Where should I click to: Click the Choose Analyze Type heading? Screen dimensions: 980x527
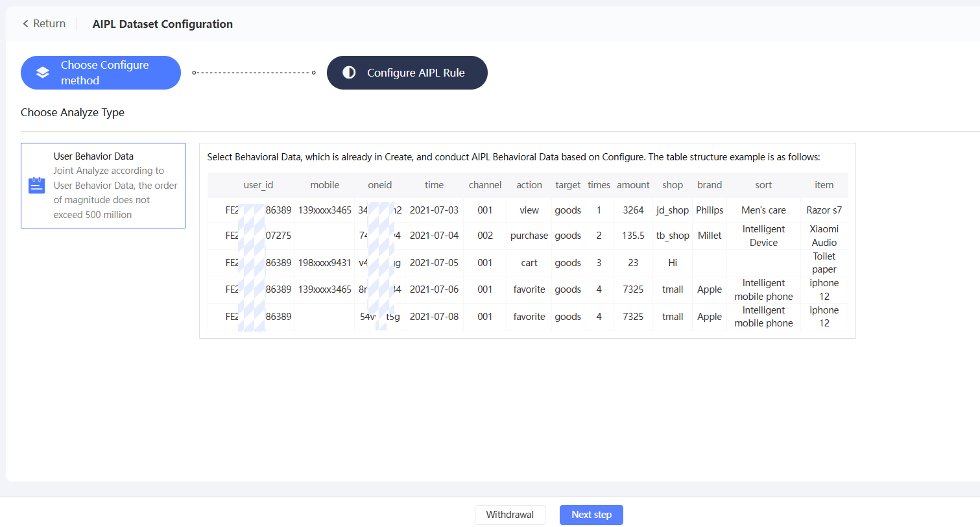click(73, 112)
